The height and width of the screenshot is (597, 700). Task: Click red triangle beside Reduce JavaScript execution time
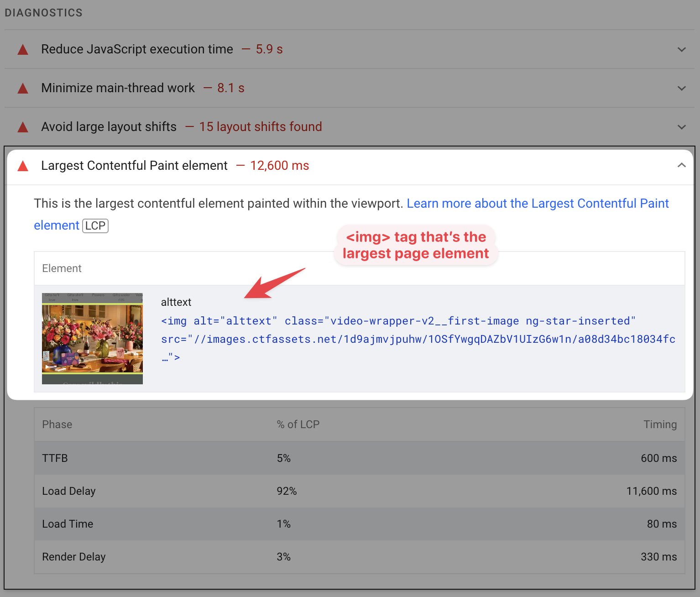pos(23,49)
